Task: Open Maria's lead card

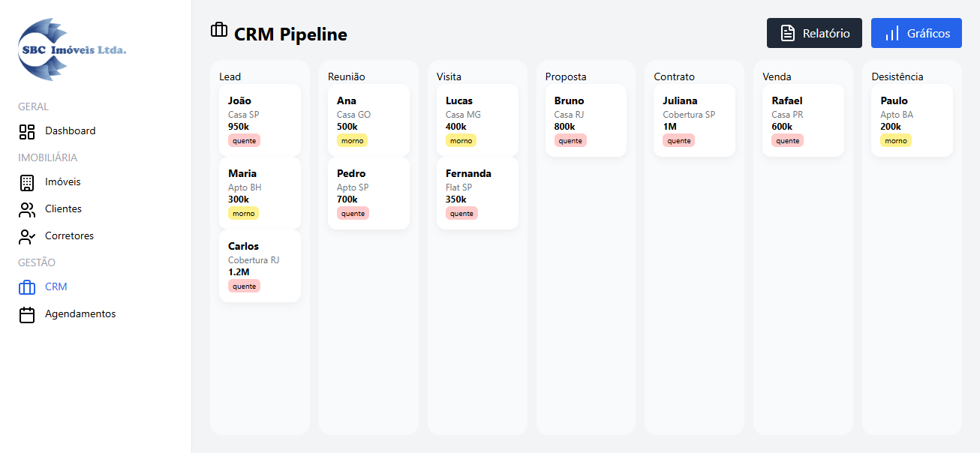Action: [260, 193]
